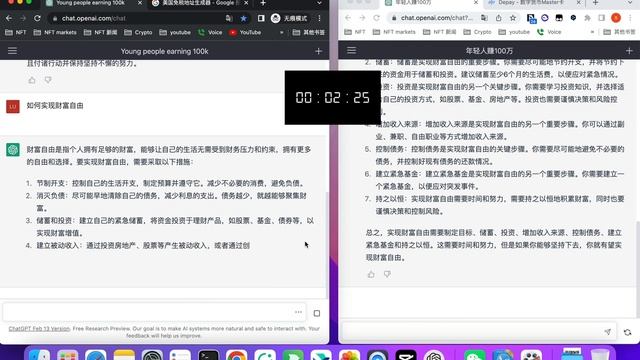Open Voice bookmark in right window
640x360 pixels.
(549, 32)
